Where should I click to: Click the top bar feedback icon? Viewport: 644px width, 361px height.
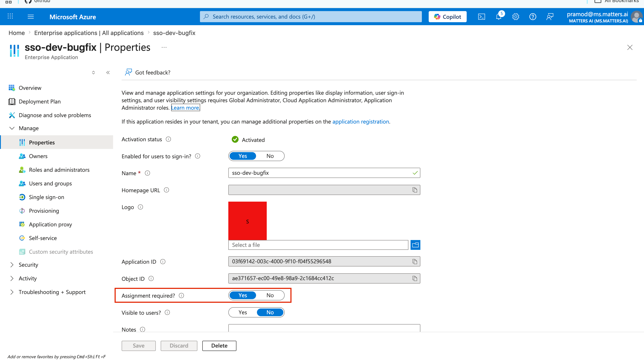[x=550, y=17]
